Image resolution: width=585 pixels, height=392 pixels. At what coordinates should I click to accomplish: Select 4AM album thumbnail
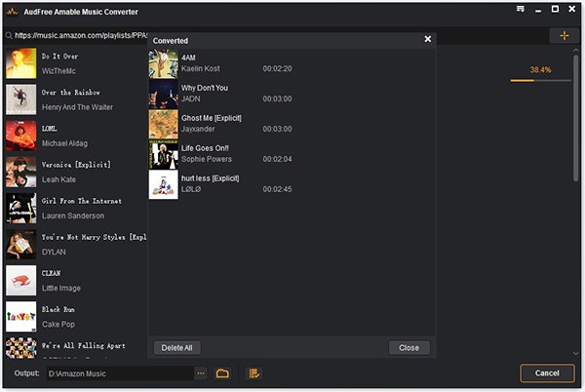164,64
